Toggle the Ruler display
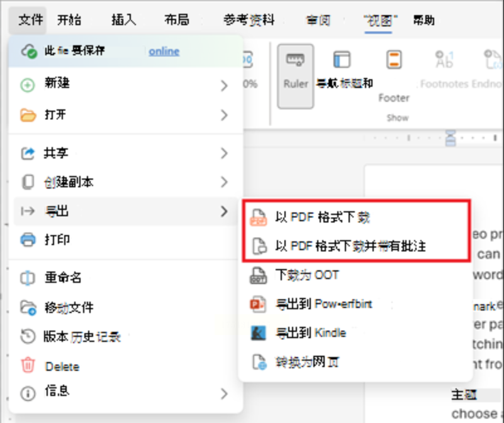The width and height of the screenshot is (504, 423). pyautogui.click(x=296, y=76)
